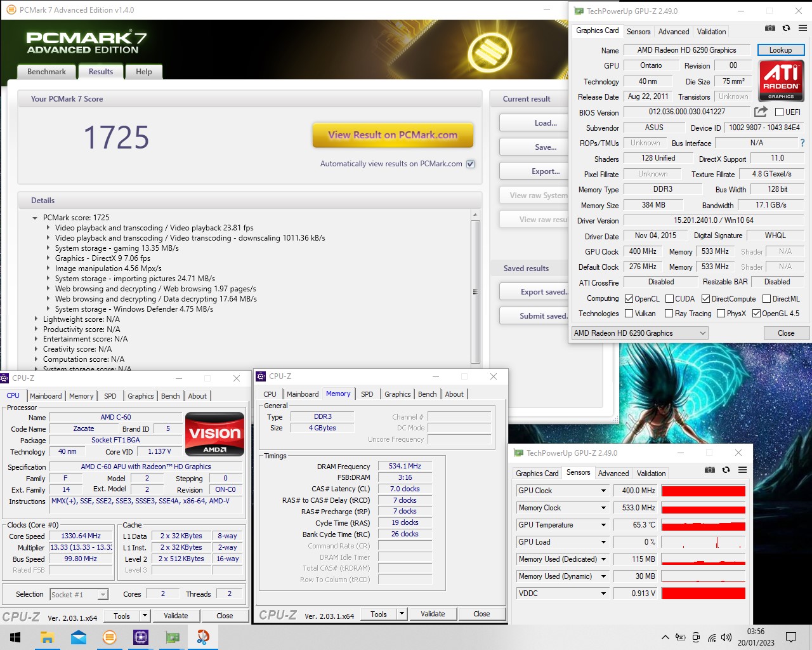Click the Lookup button in GPU-Z
The width and height of the screenshot is (812, 650).
coord(780,50)
